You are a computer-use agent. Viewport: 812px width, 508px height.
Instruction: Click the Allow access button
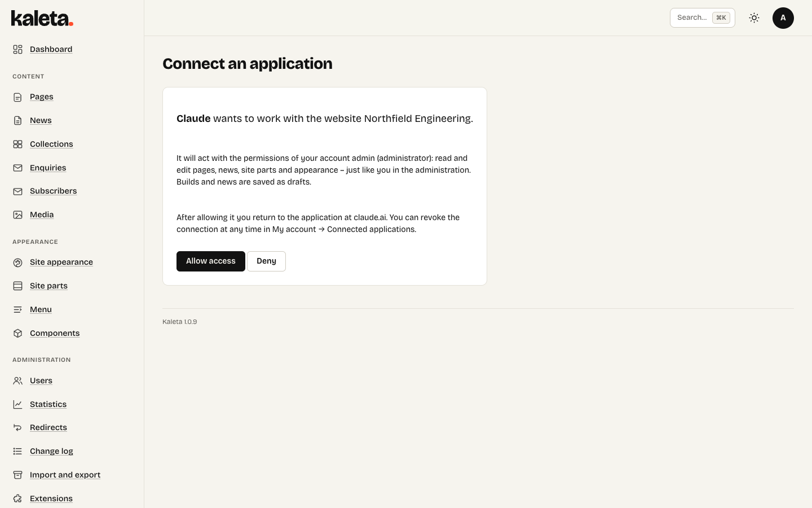pos(211,261)
